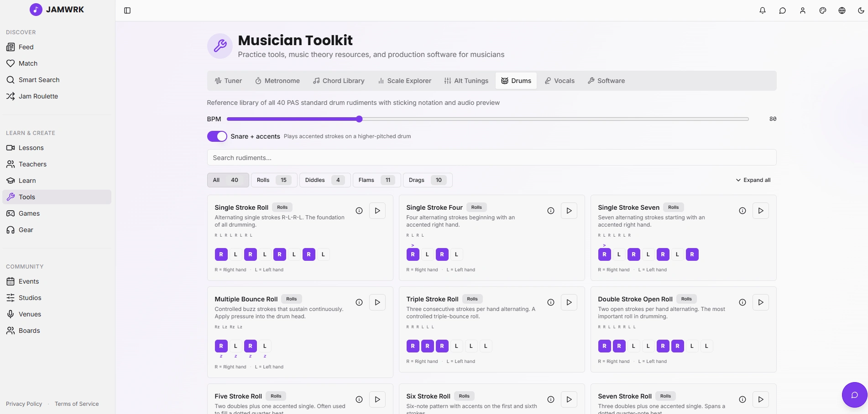Viewport: 868px width, 414px height.
Task: Show info for Five Stroke Roll
Action: [x=359, y=399]
